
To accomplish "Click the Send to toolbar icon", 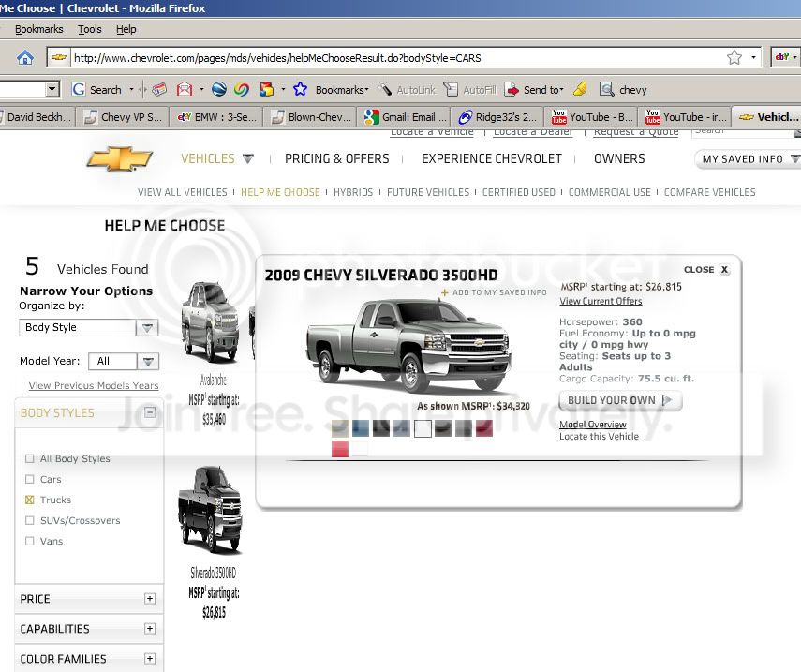I will pos(512,90).
